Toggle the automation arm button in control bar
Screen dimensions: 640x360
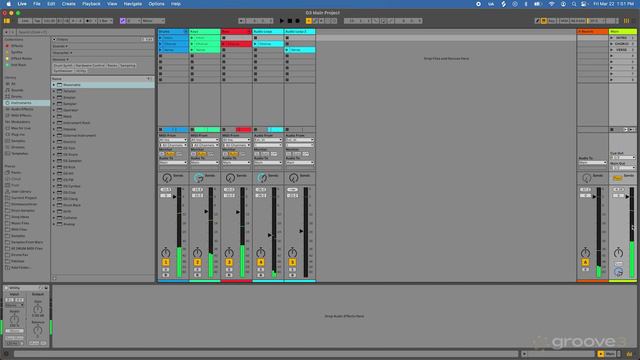point(315,21)
